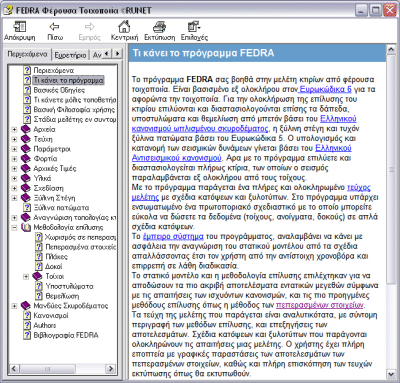This screenshot has width=400, height=383.
Task: Expand the Τοίχοι tree node
Action: coord(26,277)
